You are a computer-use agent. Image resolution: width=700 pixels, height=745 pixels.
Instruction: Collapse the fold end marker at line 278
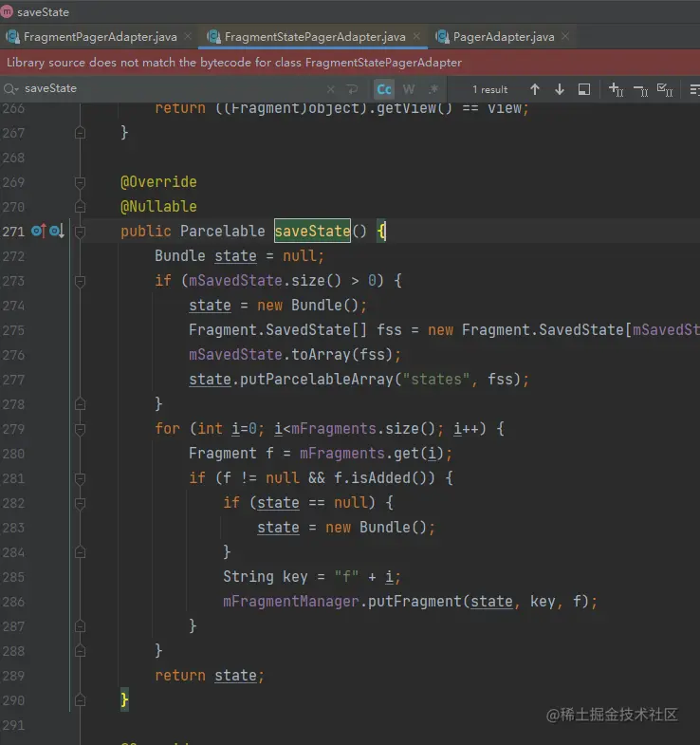point(81,404)
